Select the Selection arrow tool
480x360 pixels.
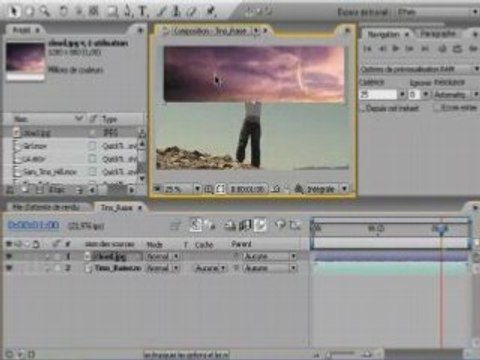(14, 12)
